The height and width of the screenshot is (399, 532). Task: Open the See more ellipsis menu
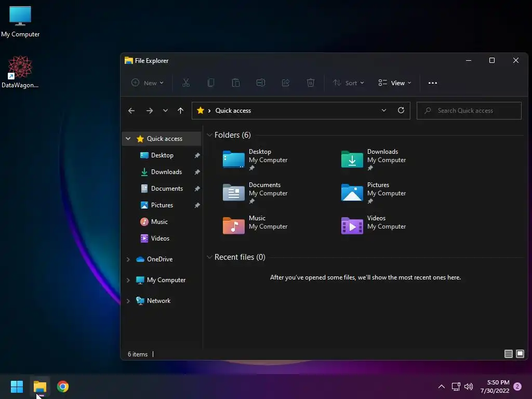433,83
